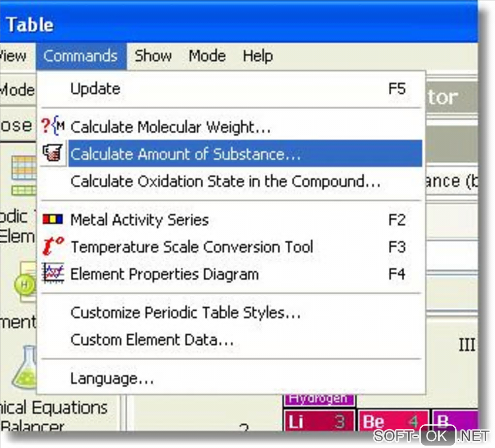Open the Show menu
Viewport: 495px width, 448px height.
click(x=153, y=56)
